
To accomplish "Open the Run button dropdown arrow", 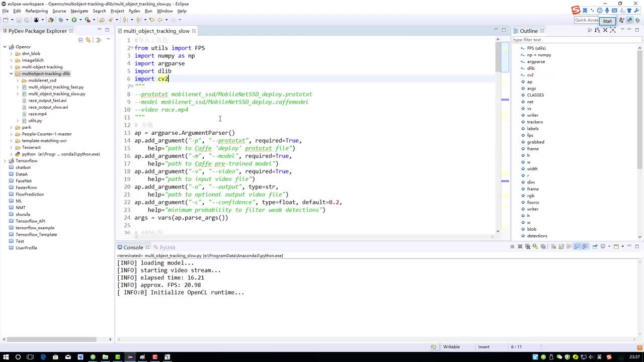I will 79,20.
